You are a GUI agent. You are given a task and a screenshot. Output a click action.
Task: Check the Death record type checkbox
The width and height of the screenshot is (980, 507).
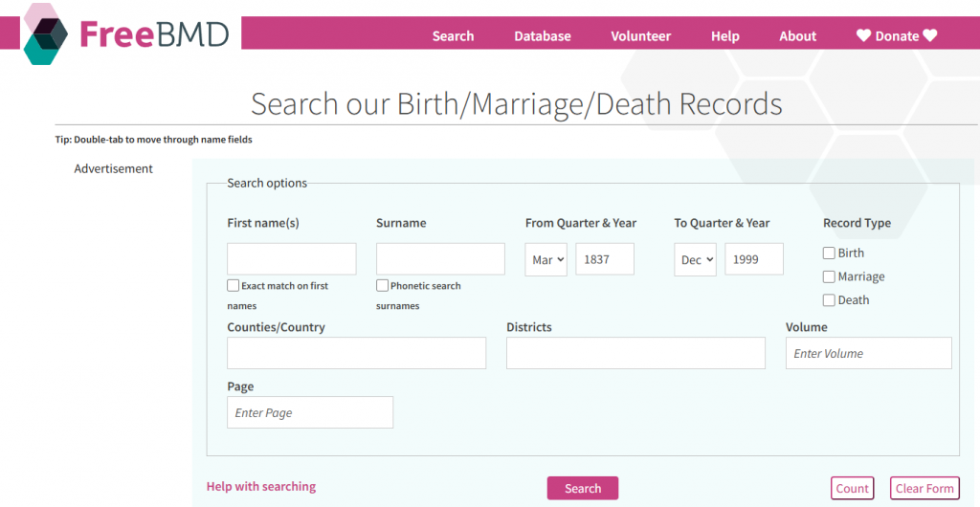coord(829,300)
